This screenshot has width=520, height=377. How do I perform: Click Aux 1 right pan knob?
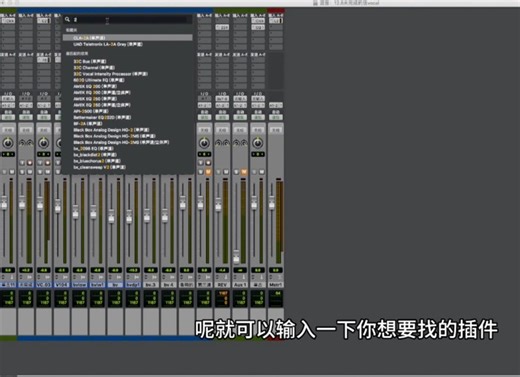(244, 143)
